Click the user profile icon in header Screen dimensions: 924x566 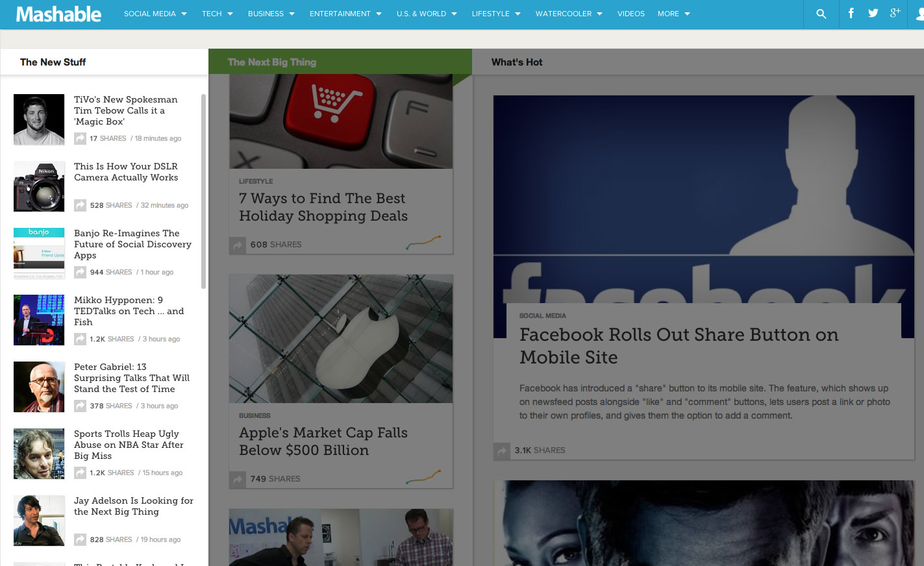[x=919, y=14]
